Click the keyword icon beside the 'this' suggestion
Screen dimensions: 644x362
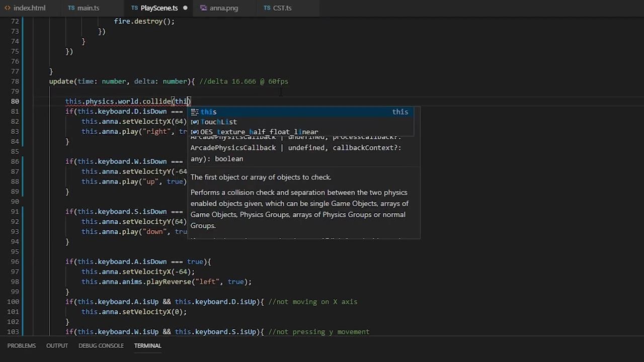[x=195, y=112]
